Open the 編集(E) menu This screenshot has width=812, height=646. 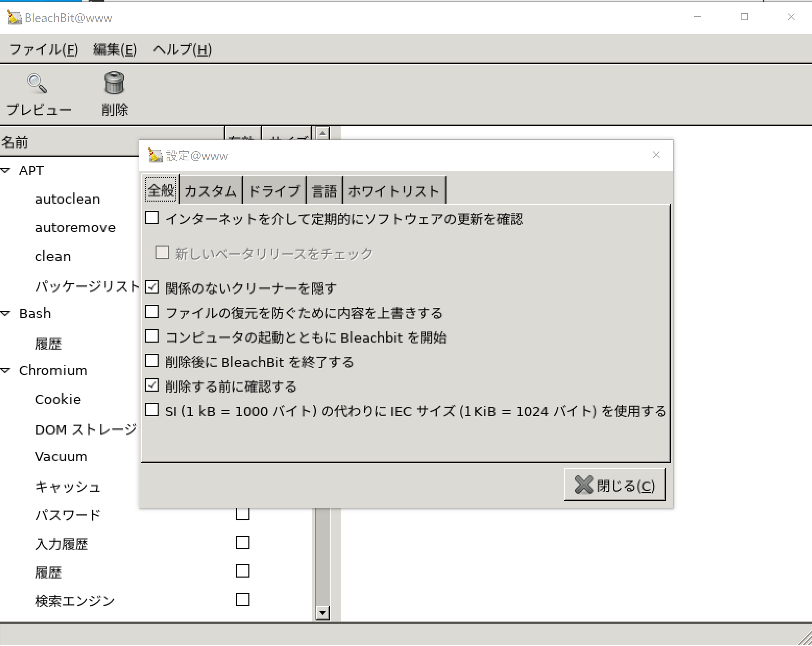click(x=115, y=49)
